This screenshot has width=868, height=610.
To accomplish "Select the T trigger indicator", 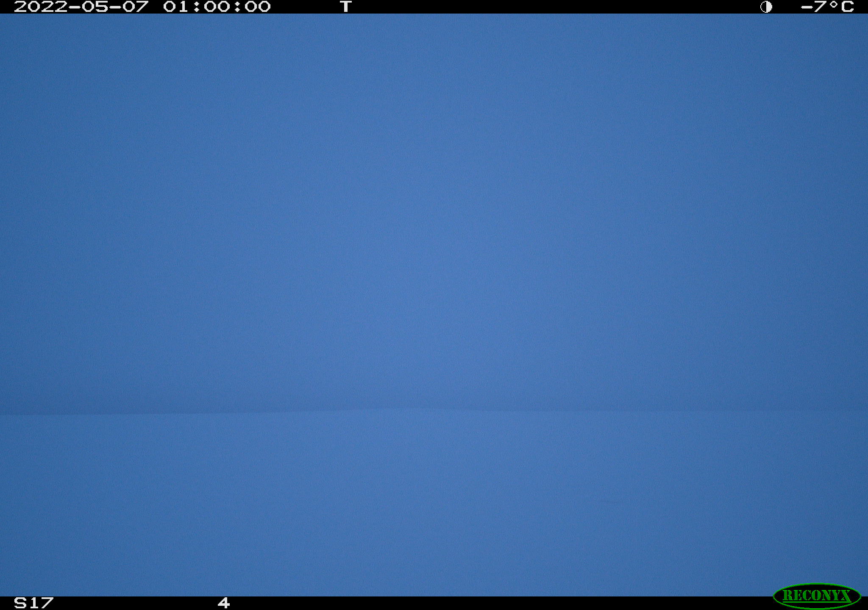I will point(346,7).
